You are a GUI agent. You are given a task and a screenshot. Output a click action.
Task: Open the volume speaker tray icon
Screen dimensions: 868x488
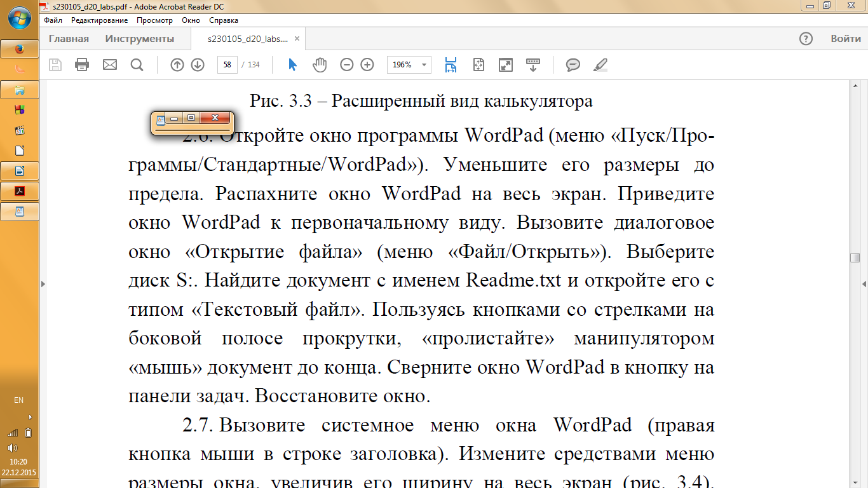[x=13, y=447]
